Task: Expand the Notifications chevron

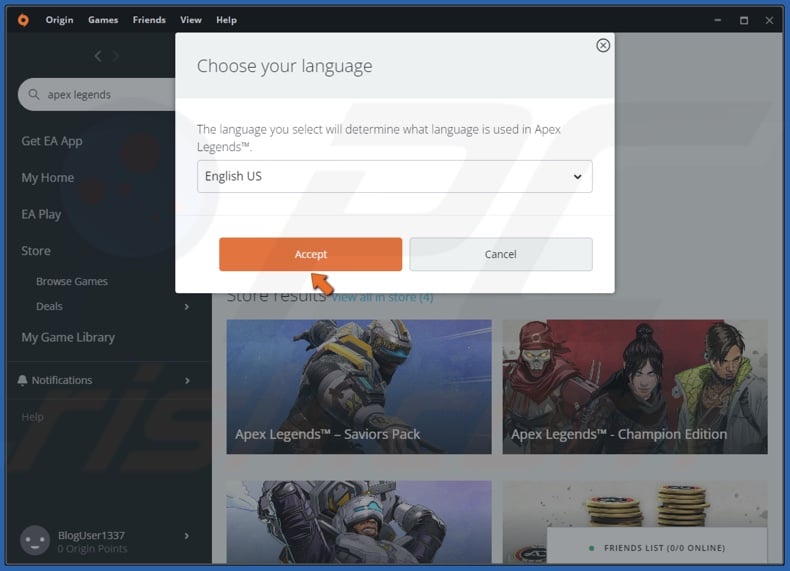Action: (187, 380)
